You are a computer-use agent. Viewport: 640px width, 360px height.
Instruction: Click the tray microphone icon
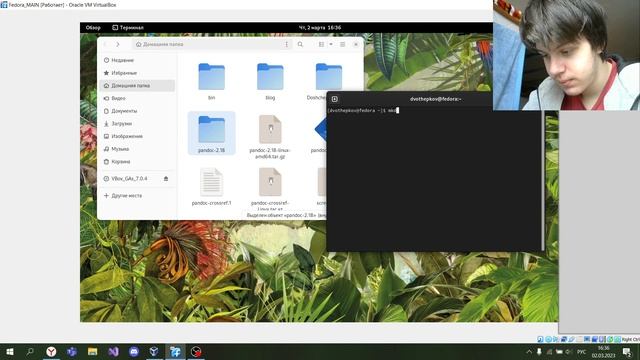coord(539,351)
